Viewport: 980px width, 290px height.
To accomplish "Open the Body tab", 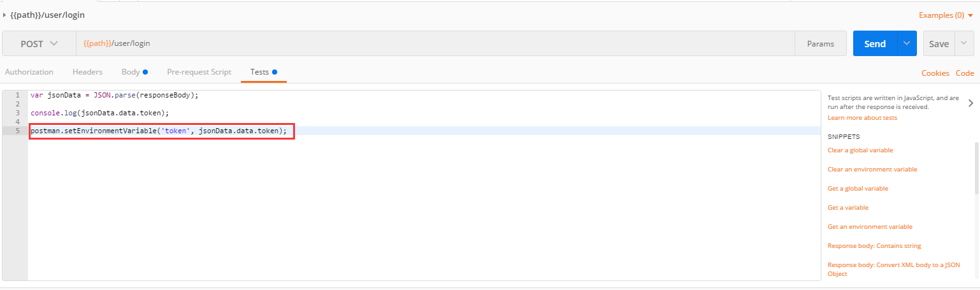I will [131, 72].
